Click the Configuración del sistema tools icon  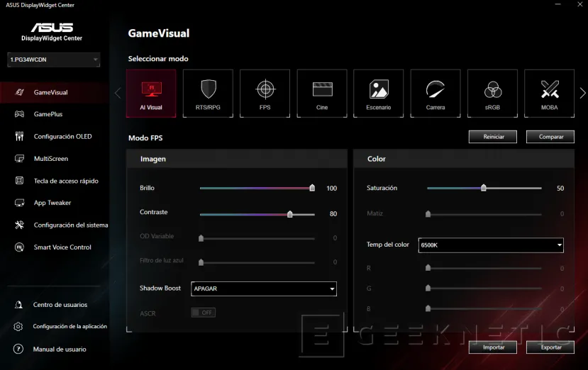[19, 225]
